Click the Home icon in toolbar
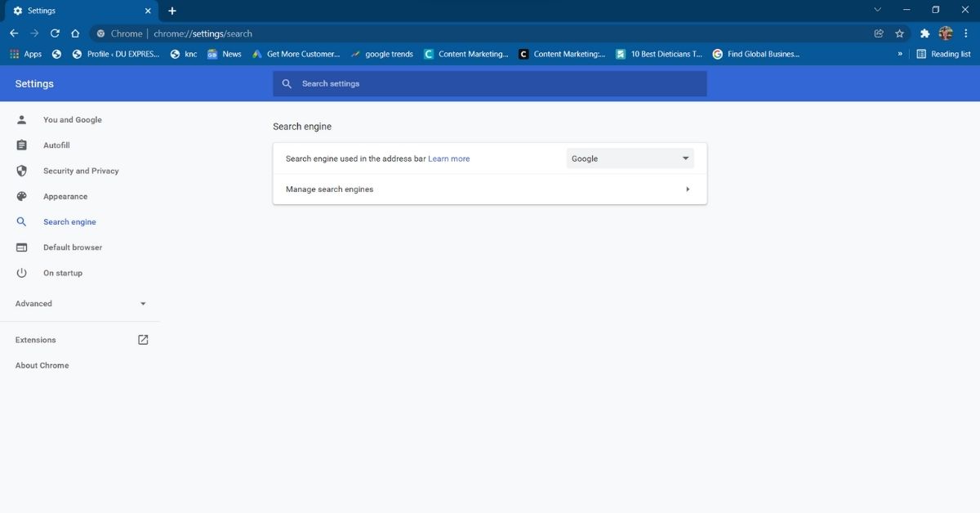This screenshot has width=980, height=513. click(75, 33)
